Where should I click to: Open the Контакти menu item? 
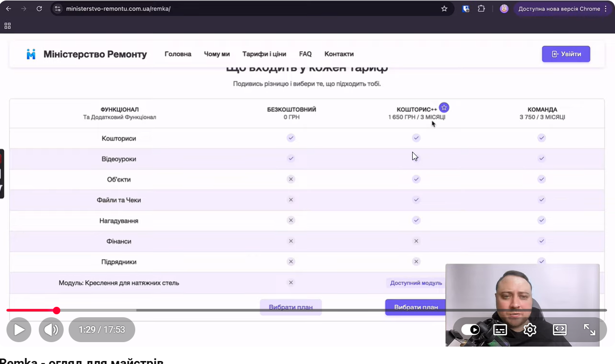[339, 54]
